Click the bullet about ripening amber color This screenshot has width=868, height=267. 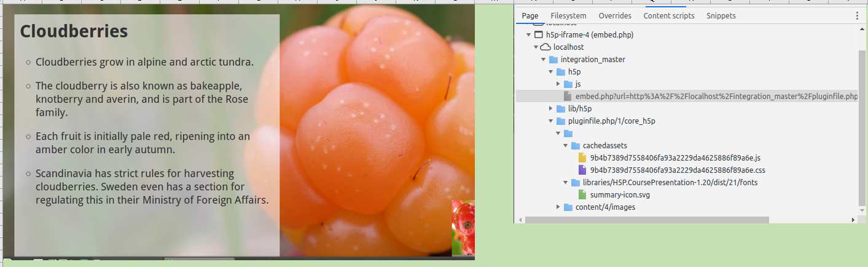[143, 143]
